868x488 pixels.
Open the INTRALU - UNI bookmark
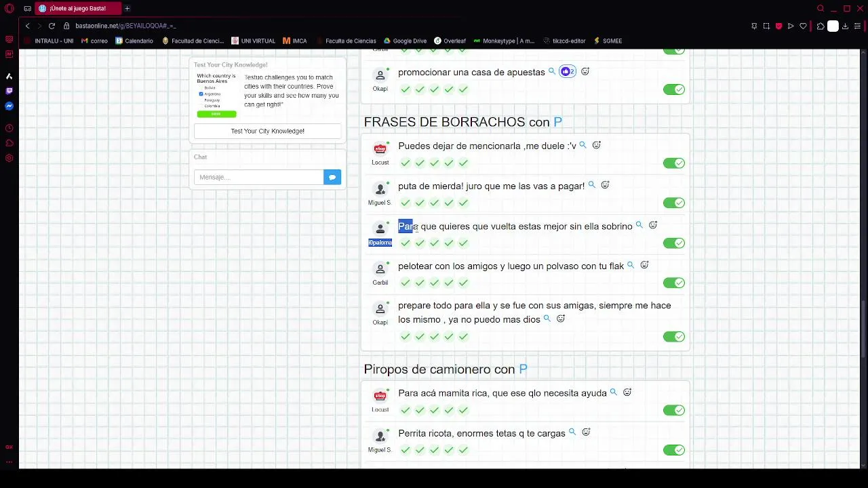point(49,41)
